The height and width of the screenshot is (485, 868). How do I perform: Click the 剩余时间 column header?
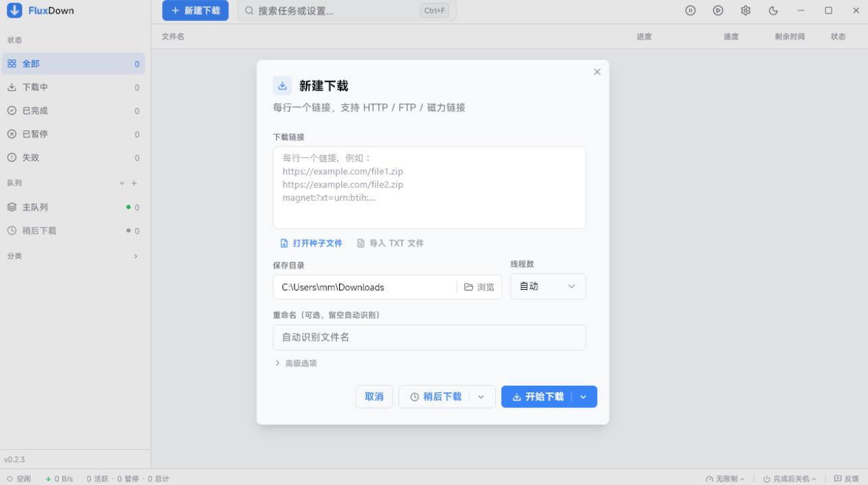click(x=790, y=36)
